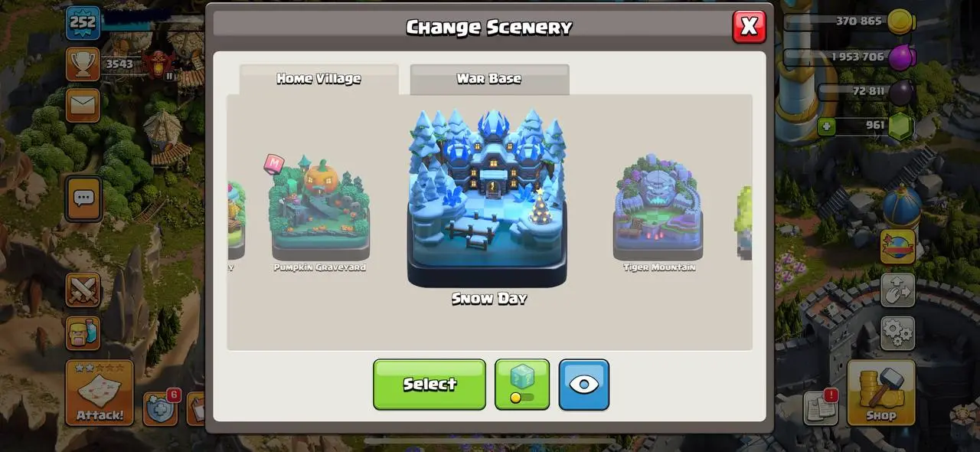Preview Snow Day with the eye button
Viewport: 980px width, 452px height.
(x=584, y=384)
